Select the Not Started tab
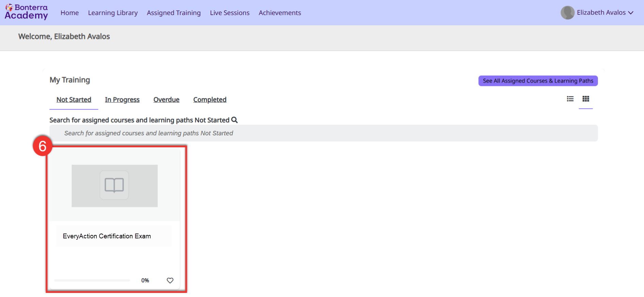 [x=74, y=100]
